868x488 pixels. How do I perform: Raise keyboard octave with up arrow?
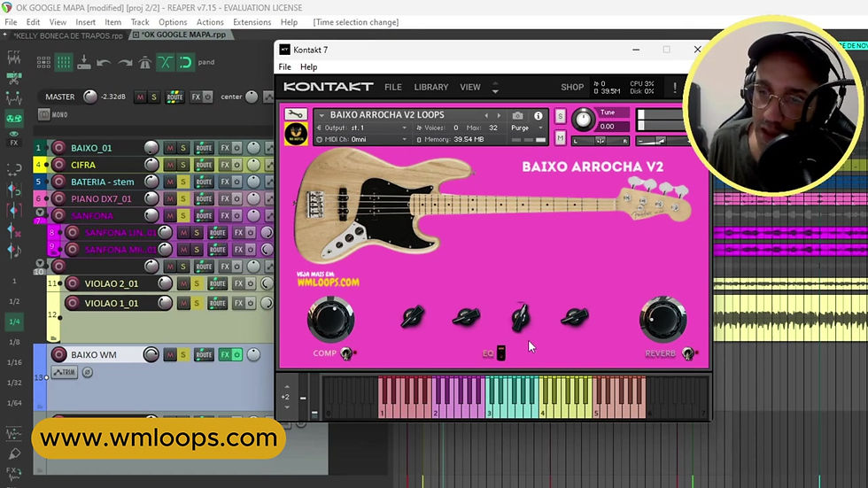[287, 387]
